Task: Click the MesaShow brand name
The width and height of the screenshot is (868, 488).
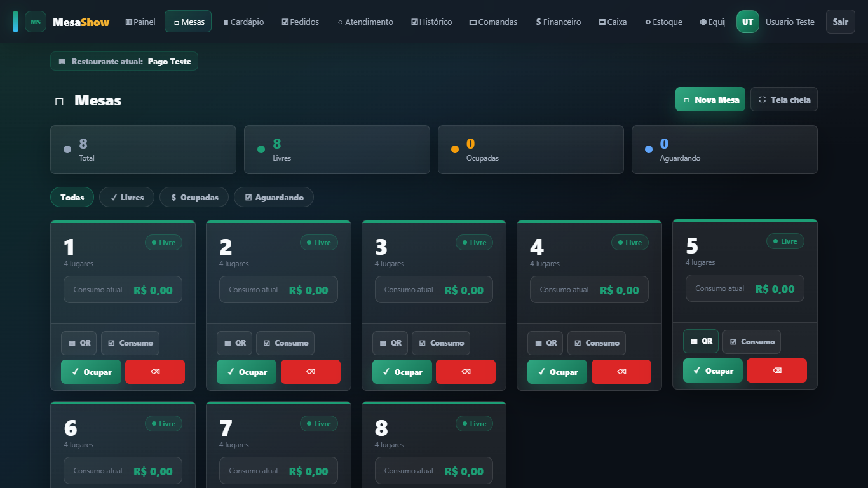Action: pyautogui.click(x=81, y=22)
